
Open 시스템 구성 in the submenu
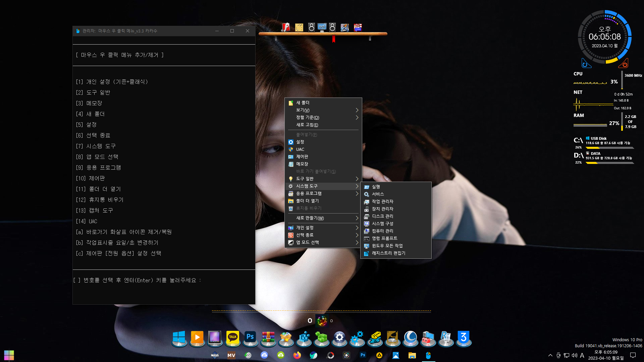click(x=396, y=224)
